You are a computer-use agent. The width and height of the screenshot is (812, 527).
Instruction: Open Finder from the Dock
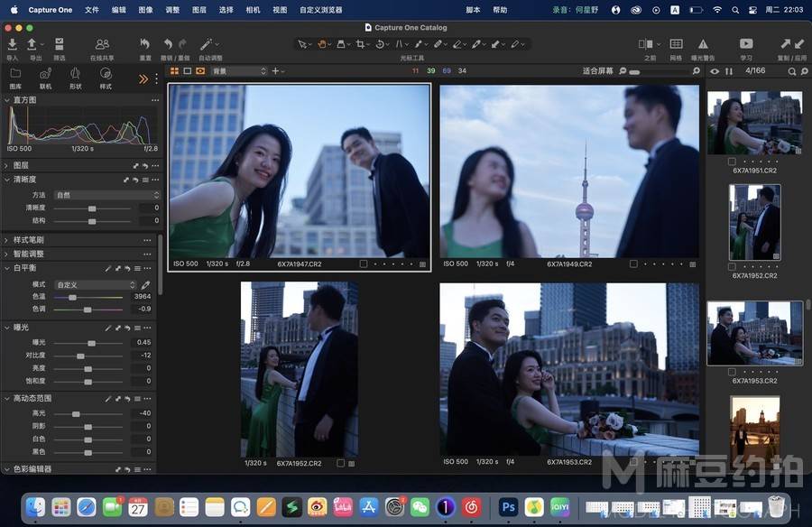[x=35, y=507]
